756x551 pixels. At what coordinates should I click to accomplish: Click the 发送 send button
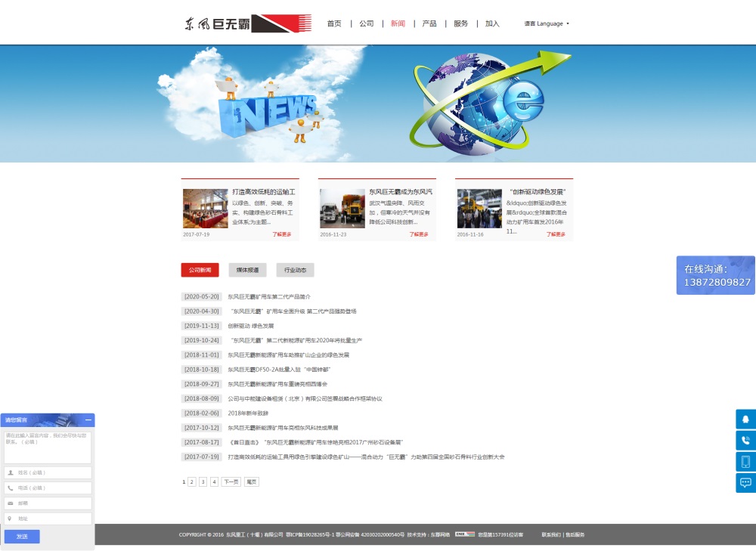(x=22, y=536)
